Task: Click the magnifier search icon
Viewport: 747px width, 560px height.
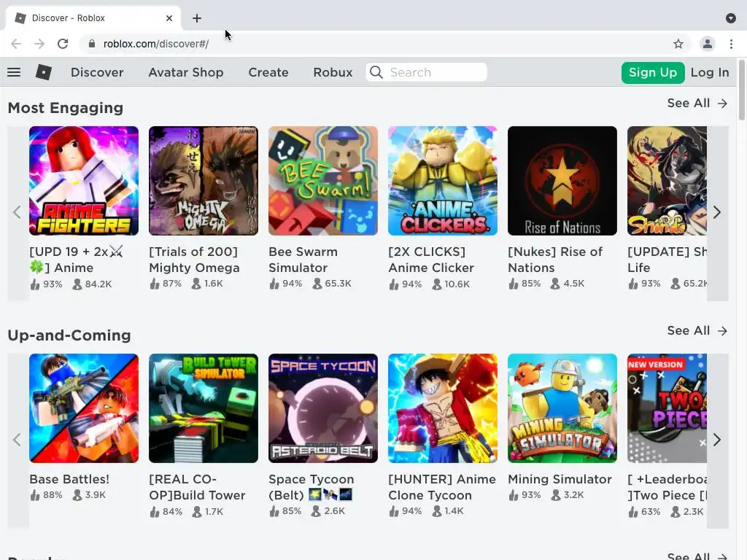Action: click(376, 72)
